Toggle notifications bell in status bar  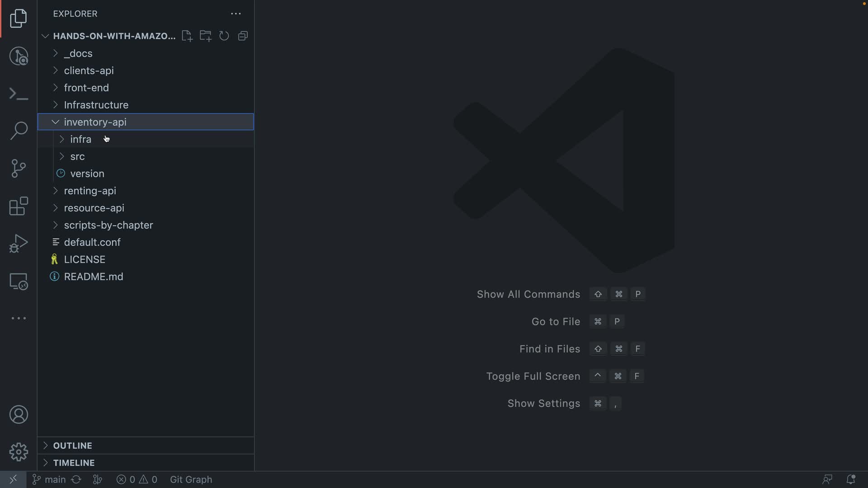[x=850, y=479]
